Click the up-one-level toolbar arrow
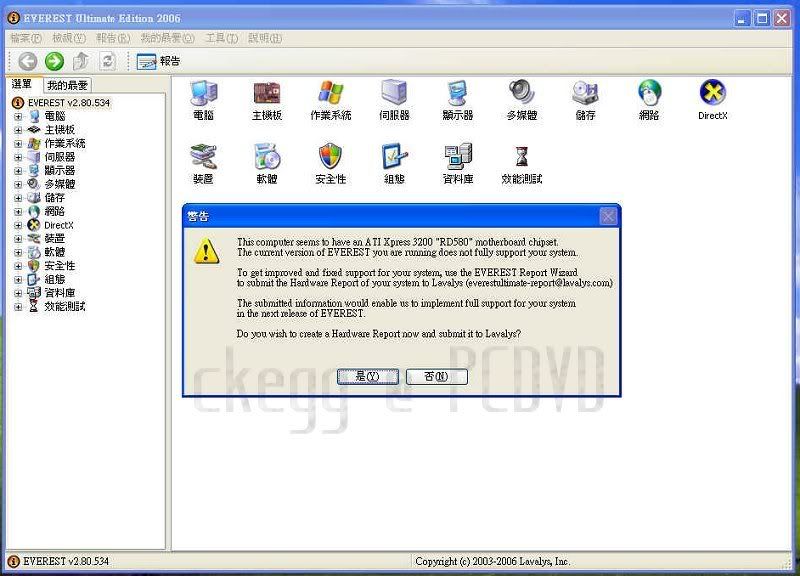800x576 pixels. 81,61
